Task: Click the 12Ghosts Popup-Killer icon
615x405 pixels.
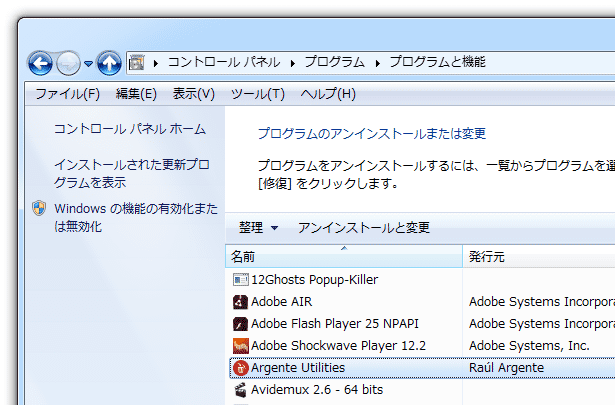Action: (x=240, y=280)
